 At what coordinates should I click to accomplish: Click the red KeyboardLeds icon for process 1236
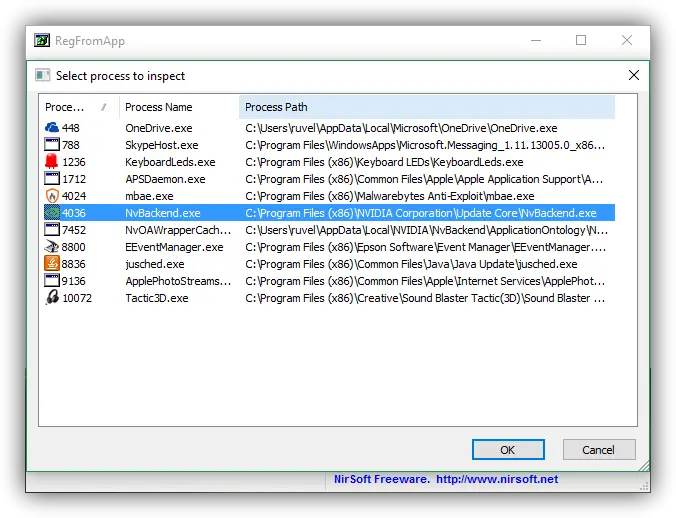click(52, 161)
